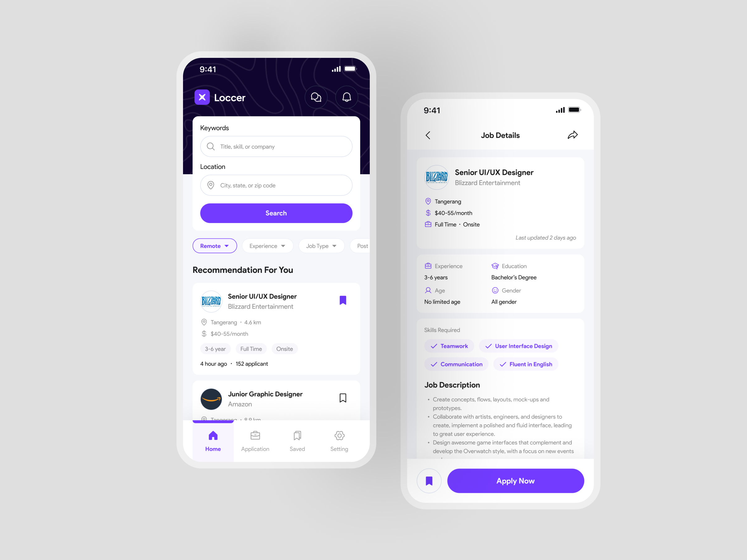This screenshot has height=560, width=747.
Task: Click the Keywords title/skill input field
Action: pos(275,147)
